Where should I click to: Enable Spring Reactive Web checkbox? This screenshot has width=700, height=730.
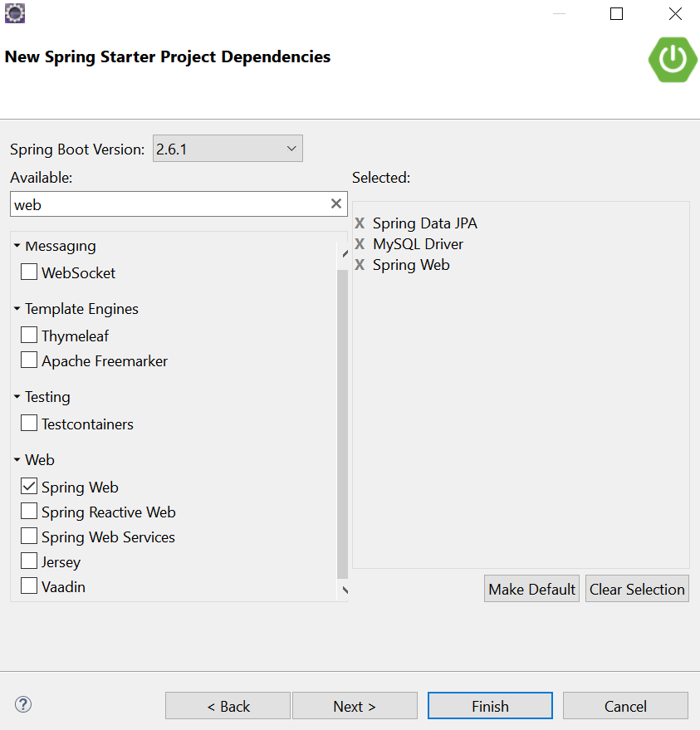click(x=29, y=512)
